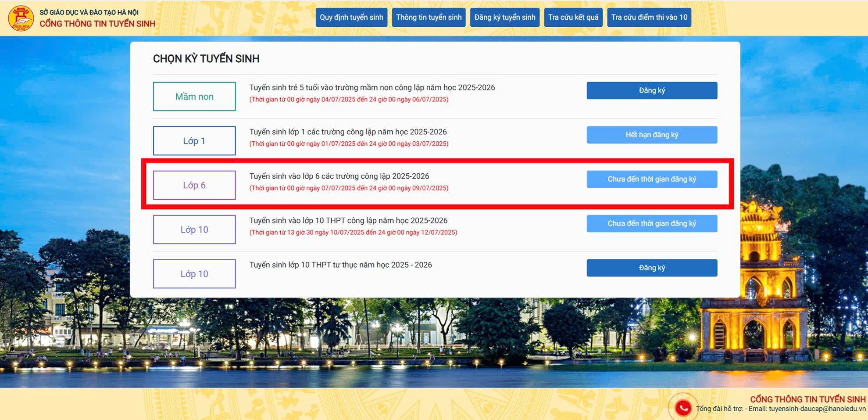Click the Tuyển sinh trẻ 5 tuổi description text

[372, 87]
